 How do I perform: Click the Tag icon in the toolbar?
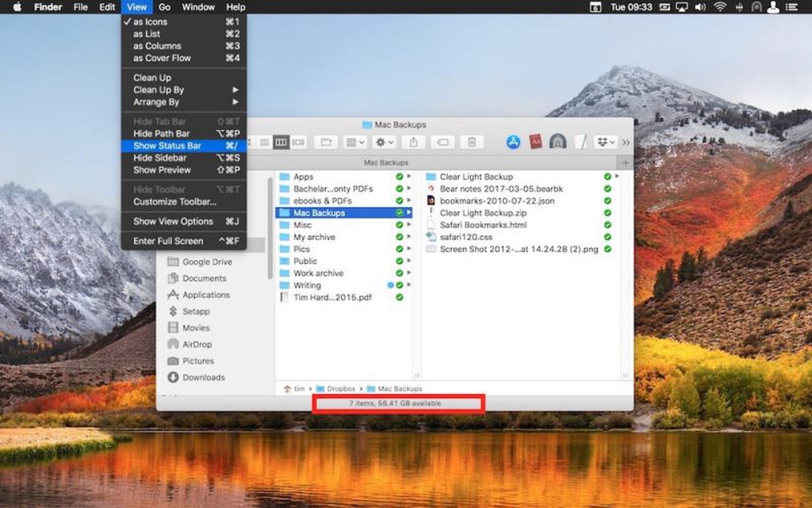pos(443,143)
